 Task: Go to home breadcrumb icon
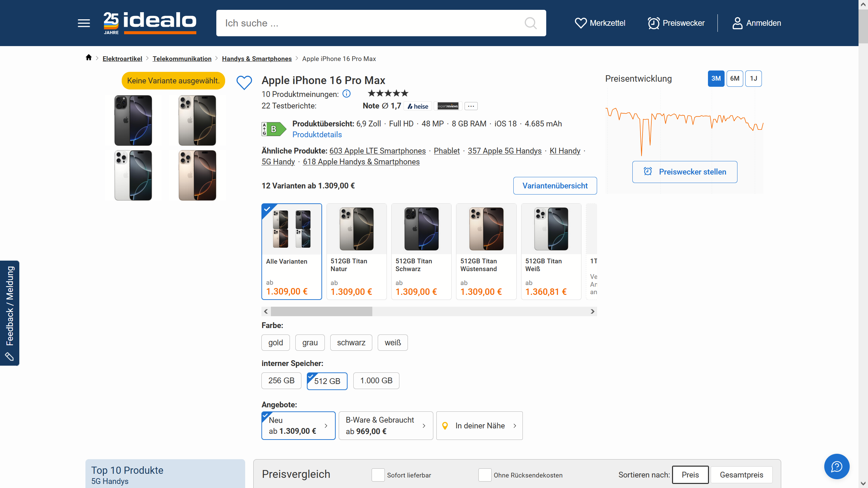pyautogui.click(x=88, y=58)
